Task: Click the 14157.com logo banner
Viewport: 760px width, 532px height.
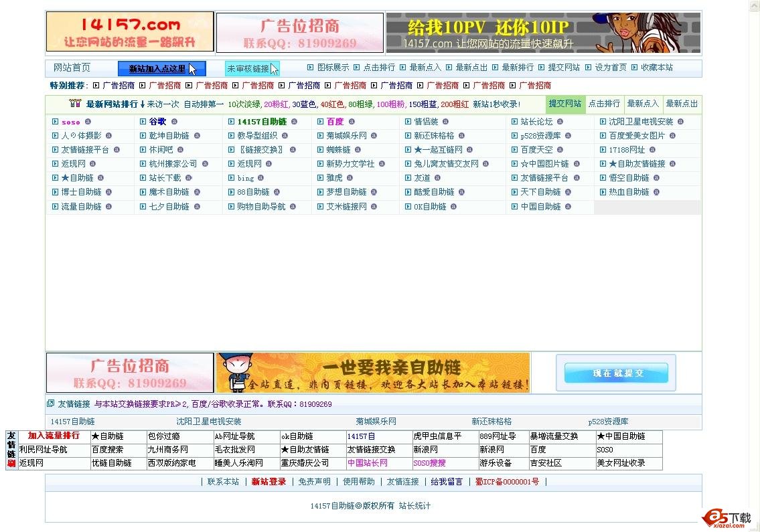Action: coord(130,32)
